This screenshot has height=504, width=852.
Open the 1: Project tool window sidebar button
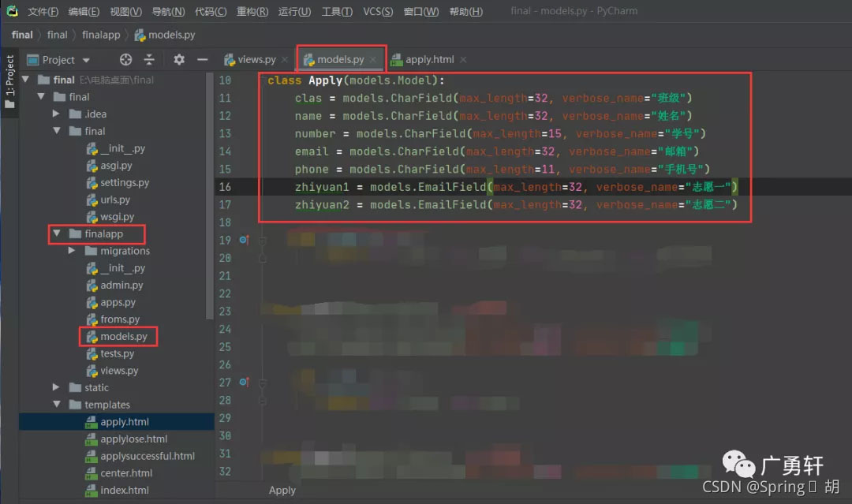pyautogui.click(x=9, y=75)
